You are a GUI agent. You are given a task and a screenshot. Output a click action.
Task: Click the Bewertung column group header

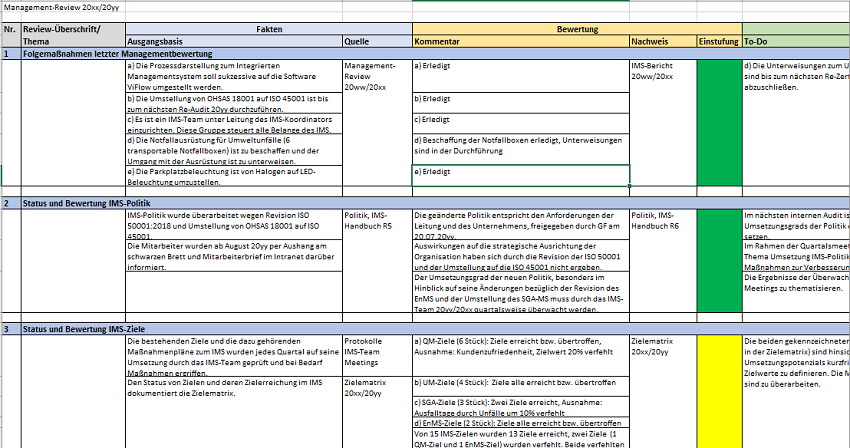[576, 30]
